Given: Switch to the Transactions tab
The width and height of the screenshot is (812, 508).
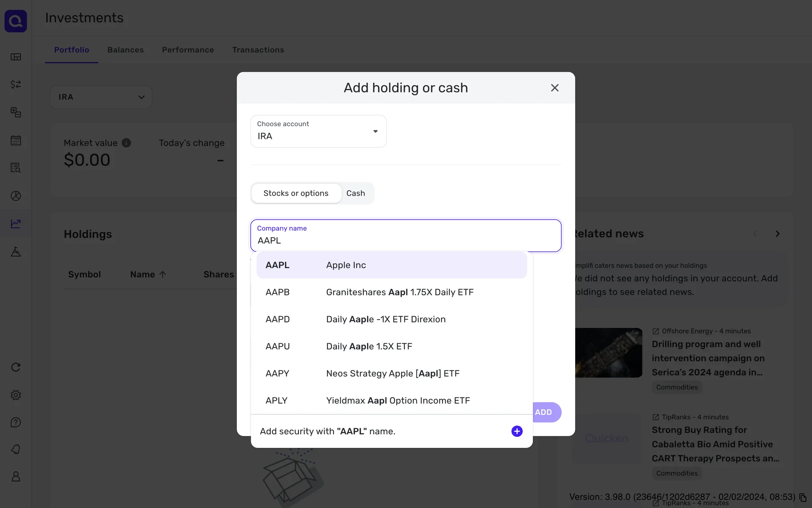Looking at the screenshot, I should pyautogui.click(x=258, y=50).
